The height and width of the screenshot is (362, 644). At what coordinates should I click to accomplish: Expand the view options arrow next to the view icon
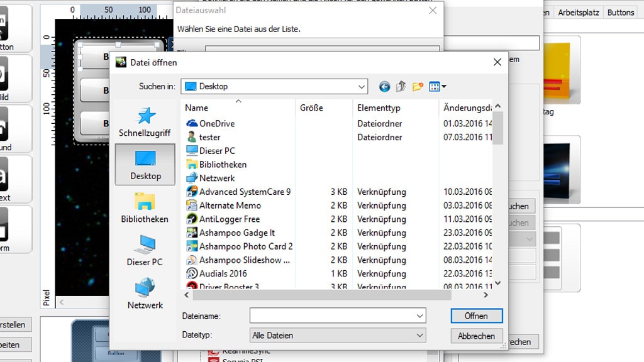[x=444, y=87]
